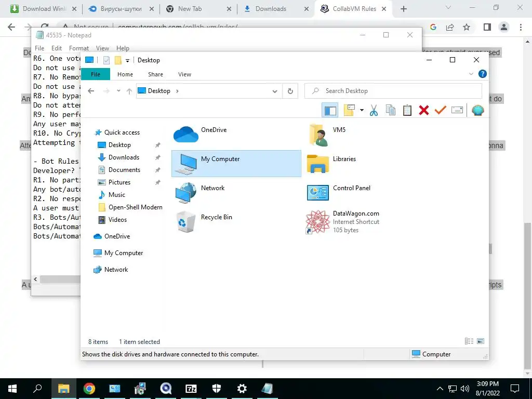Screen dimensions: 532x399
Task: Select the DataWagon.com internet shortcut
Action: pos(369,222)
